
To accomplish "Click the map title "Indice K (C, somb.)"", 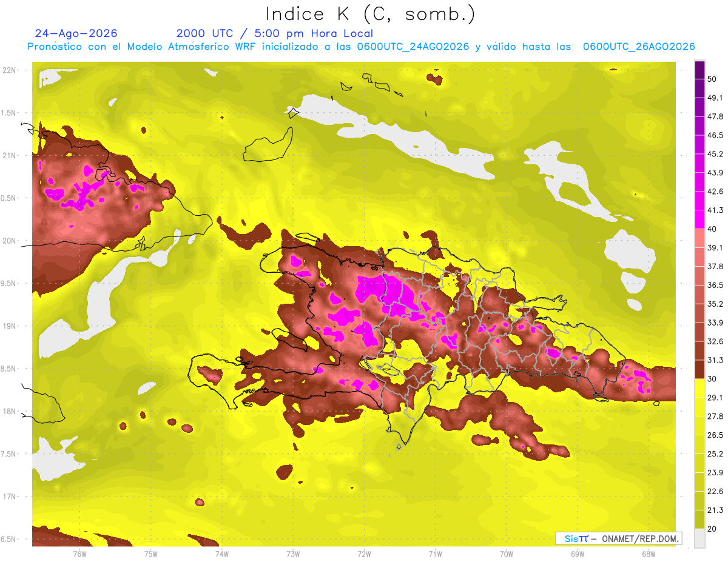I will pos(371,15).
